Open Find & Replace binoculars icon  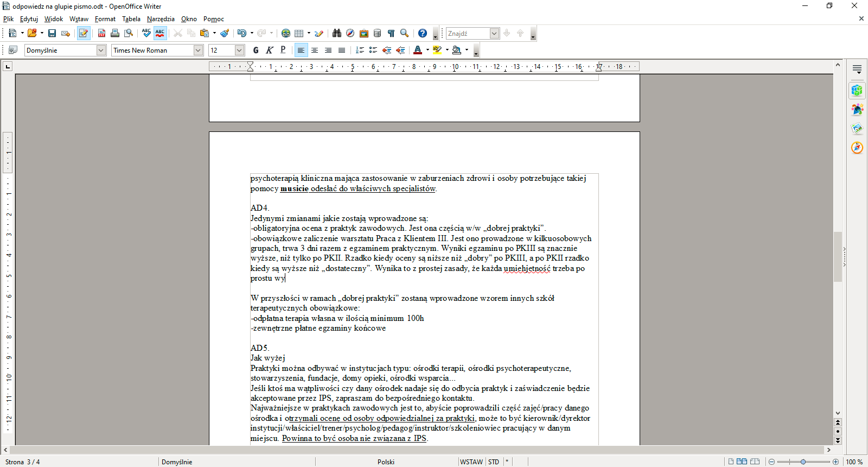337,33
